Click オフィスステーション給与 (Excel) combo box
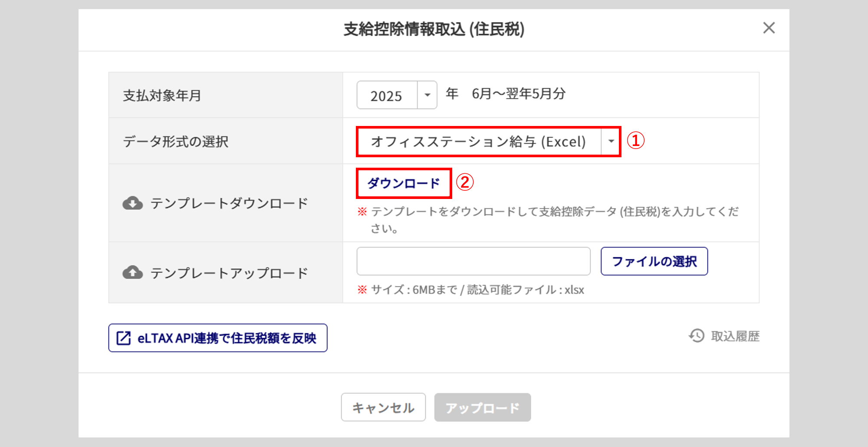The height and width of the screenshot is (447, 868). coord(478,142)
